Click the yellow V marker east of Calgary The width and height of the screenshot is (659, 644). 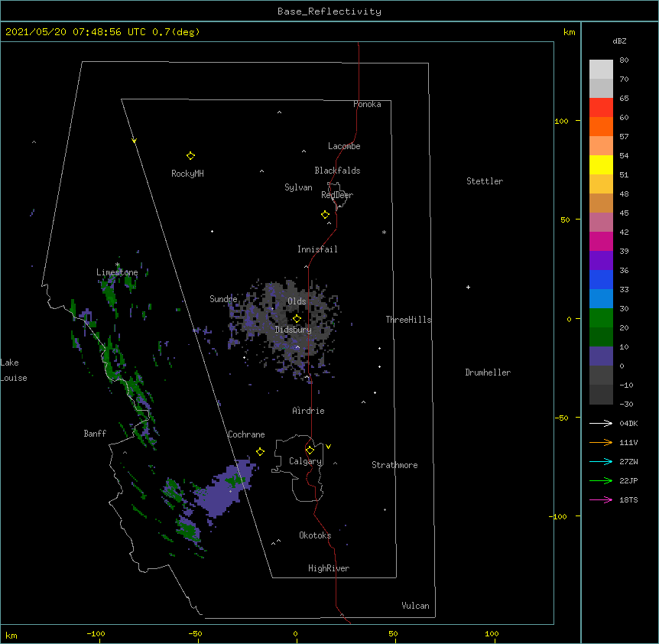(328, 447)
